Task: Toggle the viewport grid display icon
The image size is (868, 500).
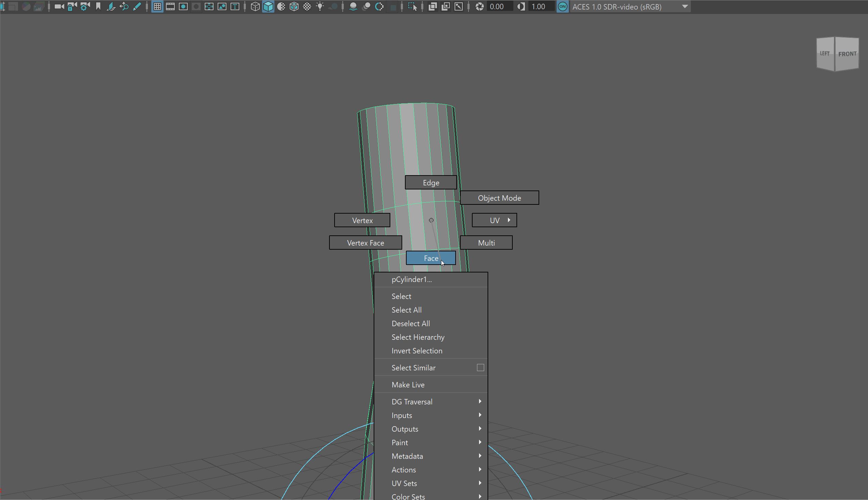Action: point(157,6)
